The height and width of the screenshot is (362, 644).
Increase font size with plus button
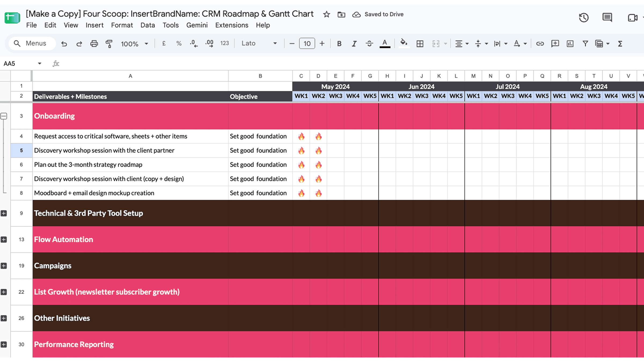coord(322,43)
